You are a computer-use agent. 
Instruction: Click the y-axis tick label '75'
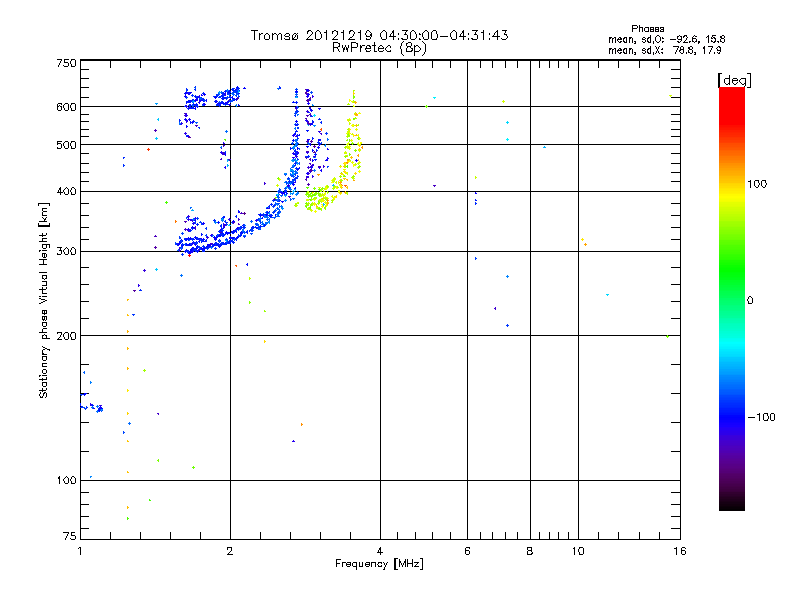point(70,536)
